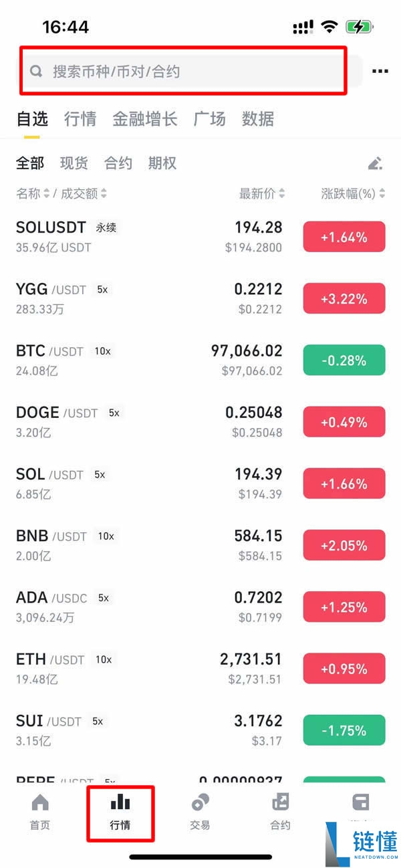Toggle the BTC -0.28% green badge display
401x868 pixels.
(344, 360)
